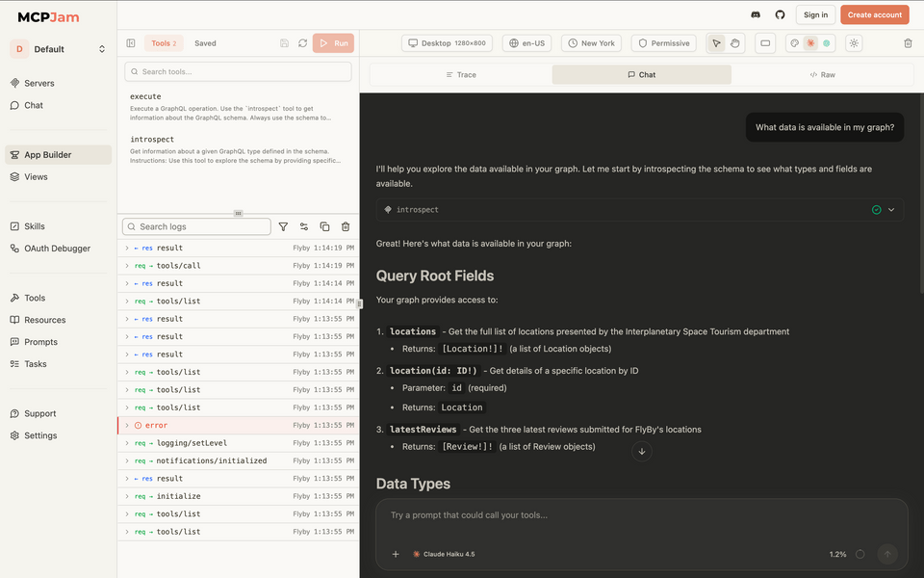Viewport: 924px width, 578px height.
Task: Copy logs using the copy icon
Action: point(325,226)
